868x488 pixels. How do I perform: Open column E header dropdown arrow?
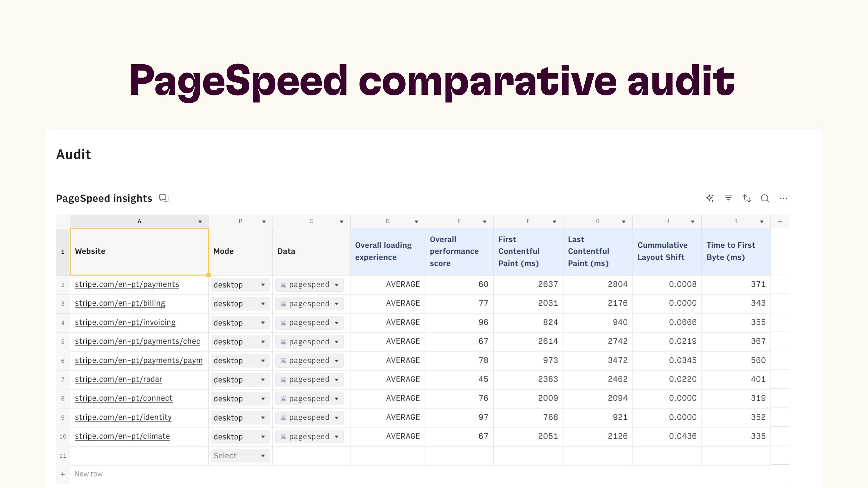[485, 222]
